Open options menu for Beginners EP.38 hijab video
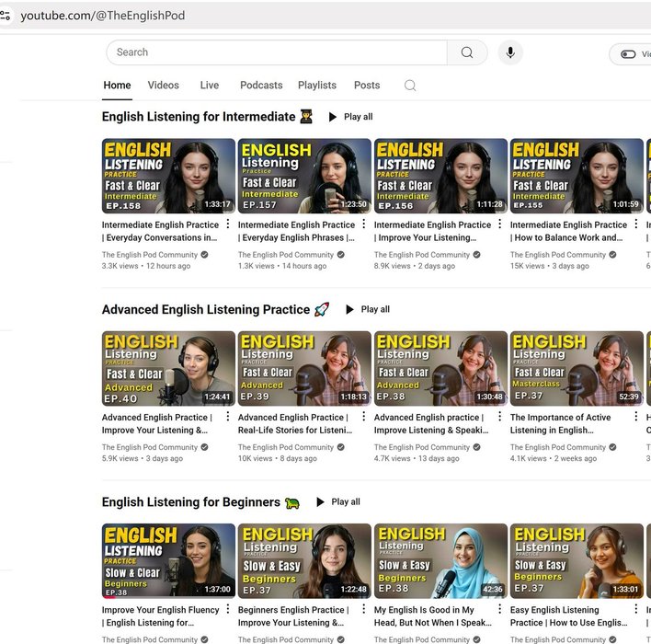 499,610
